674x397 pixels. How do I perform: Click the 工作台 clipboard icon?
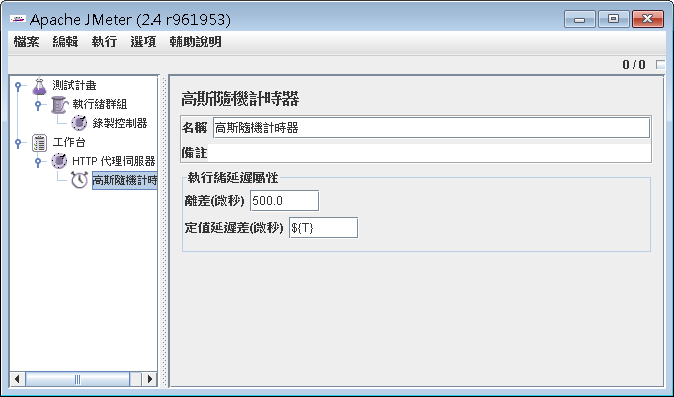click(x=39, y=143)
